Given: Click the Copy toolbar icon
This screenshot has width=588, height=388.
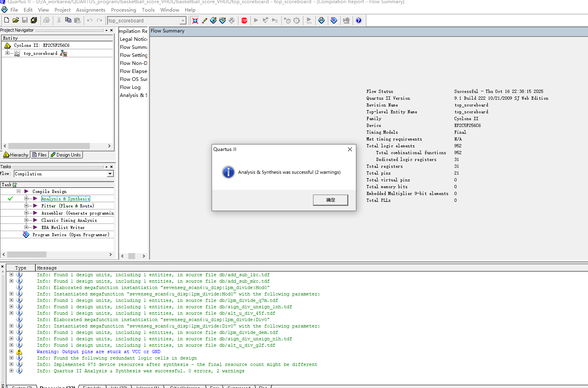Looking at the screenshot, I should tap(68, 20).
